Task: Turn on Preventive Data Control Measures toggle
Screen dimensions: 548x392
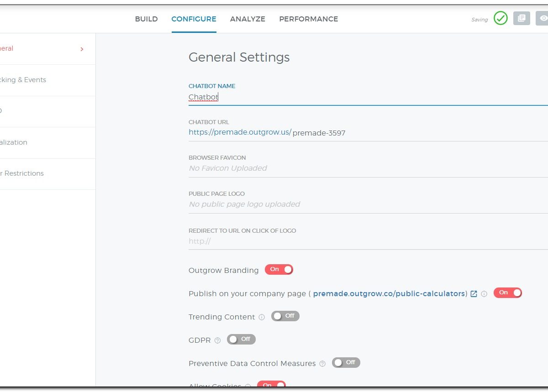Action: [346, 363]
